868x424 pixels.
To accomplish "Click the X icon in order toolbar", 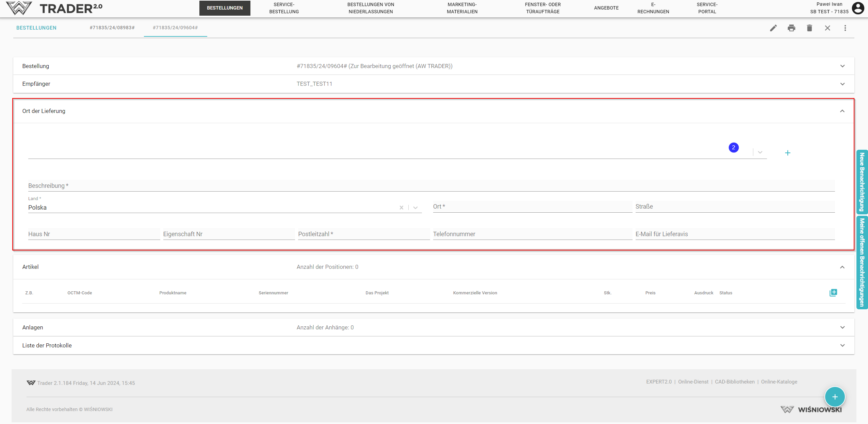I will coord(827,28).
